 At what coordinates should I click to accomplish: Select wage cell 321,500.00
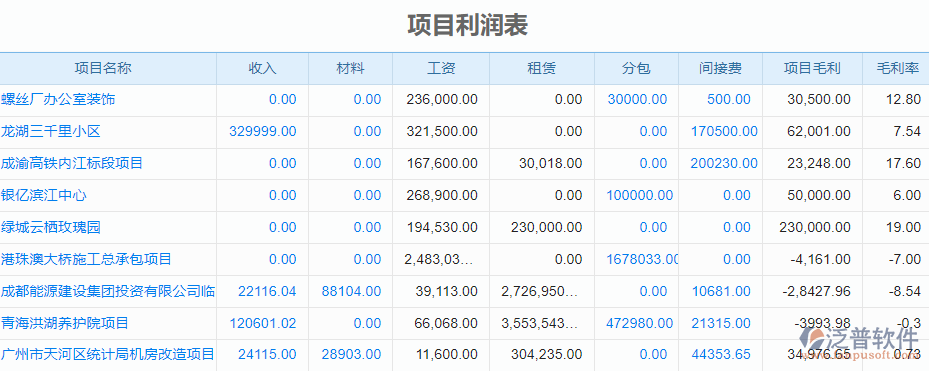coord(442,132)
